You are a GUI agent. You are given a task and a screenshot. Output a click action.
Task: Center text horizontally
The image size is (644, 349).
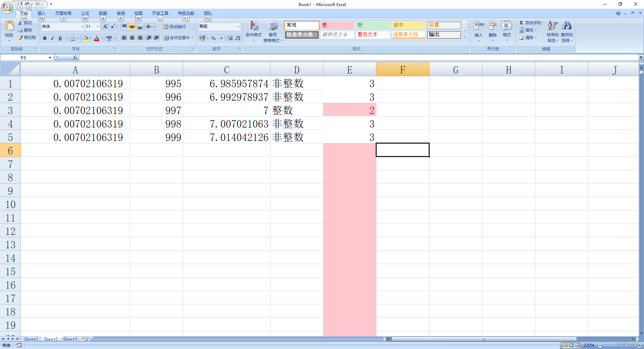coord(132,38)
